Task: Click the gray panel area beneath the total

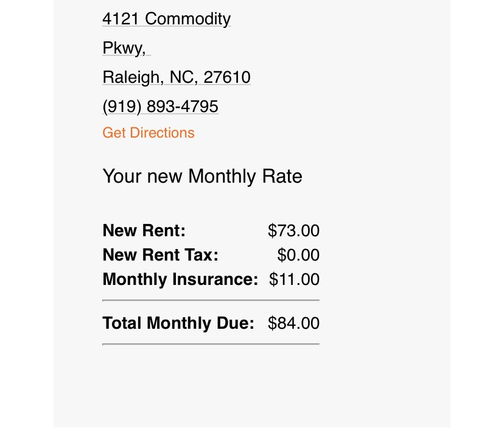Action: click(251, 390)
